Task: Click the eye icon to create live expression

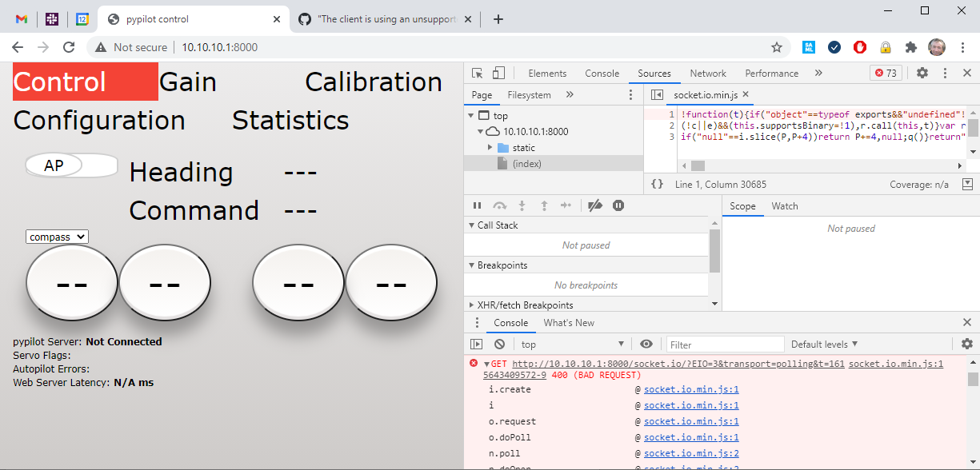Action: pyautogui.click(x=646, y=344)
